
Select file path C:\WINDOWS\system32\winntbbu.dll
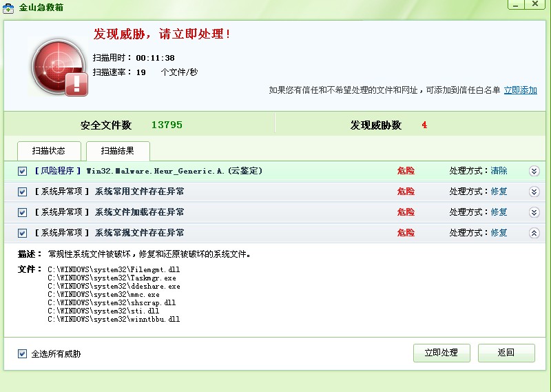point(114,319)
